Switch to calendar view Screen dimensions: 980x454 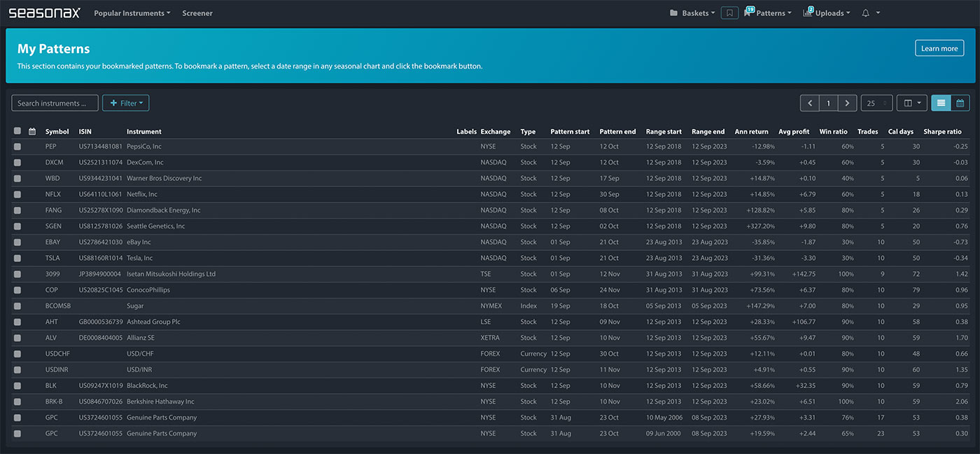(960, 103)
